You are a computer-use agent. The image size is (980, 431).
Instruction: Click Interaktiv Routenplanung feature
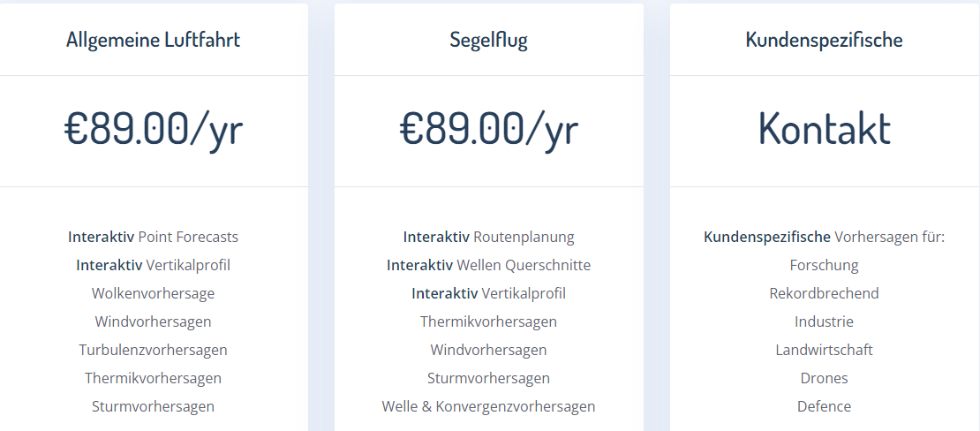pyautogui.click(x=488, y=237)
